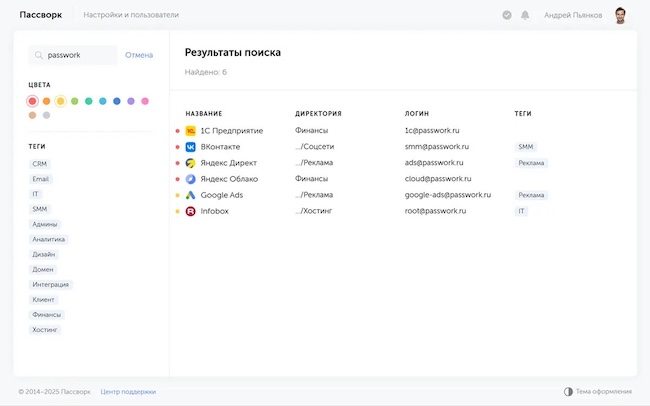Click the 1С Предприятие app icon
The height and width of the screenshot is (406, 650).
(x=190, y=131)
